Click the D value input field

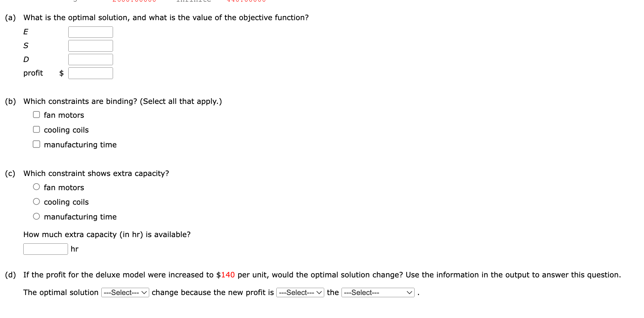90,59
